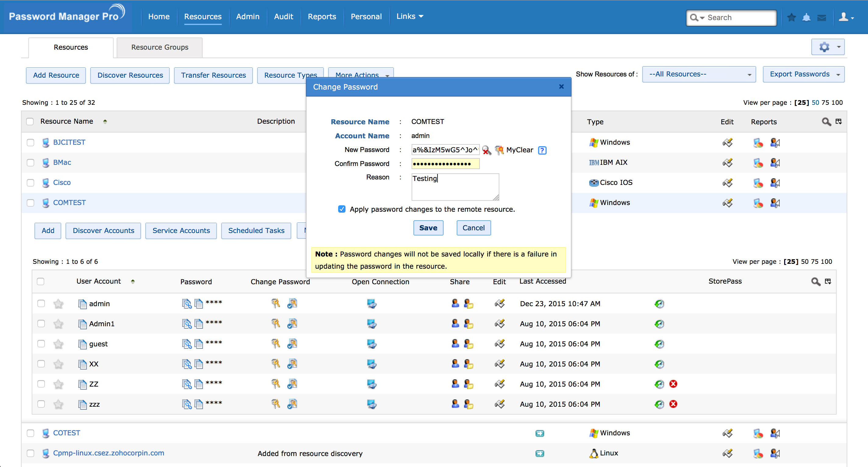This screenshot has width=868, height=467.
Task: Check the BMac resource checkbox
Action: pyautogui.click(x=30, y=163)
